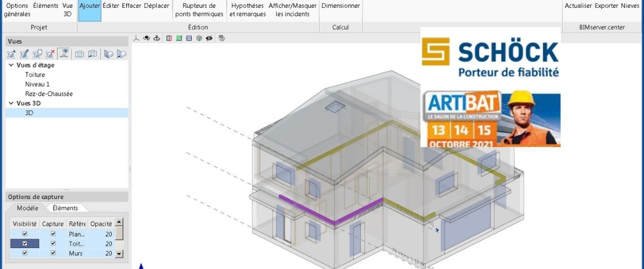Click the capture table scrollbar thumb

[119, 233]
